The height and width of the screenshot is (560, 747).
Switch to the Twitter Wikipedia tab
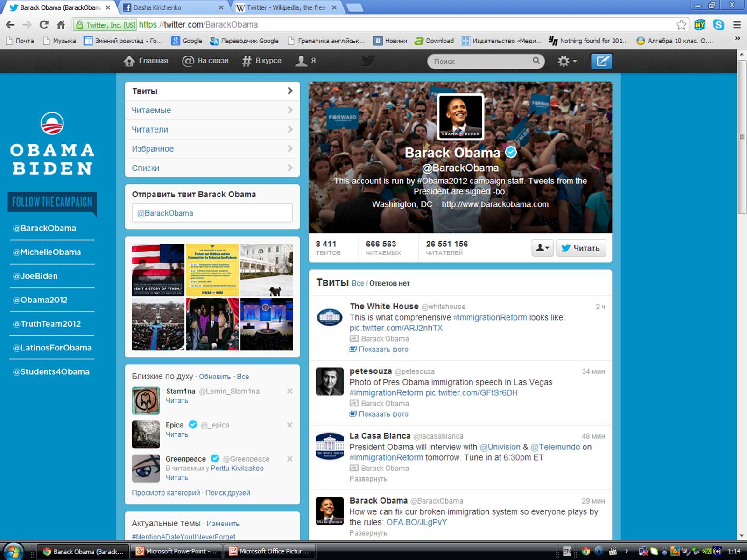coord(286,7)
